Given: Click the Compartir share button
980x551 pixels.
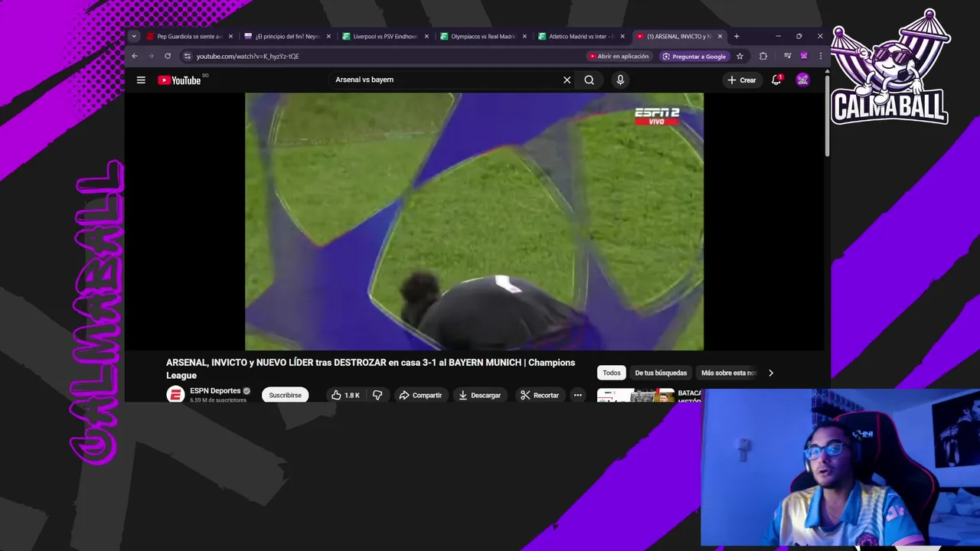Looking at the screenshot, I should 420,395.
